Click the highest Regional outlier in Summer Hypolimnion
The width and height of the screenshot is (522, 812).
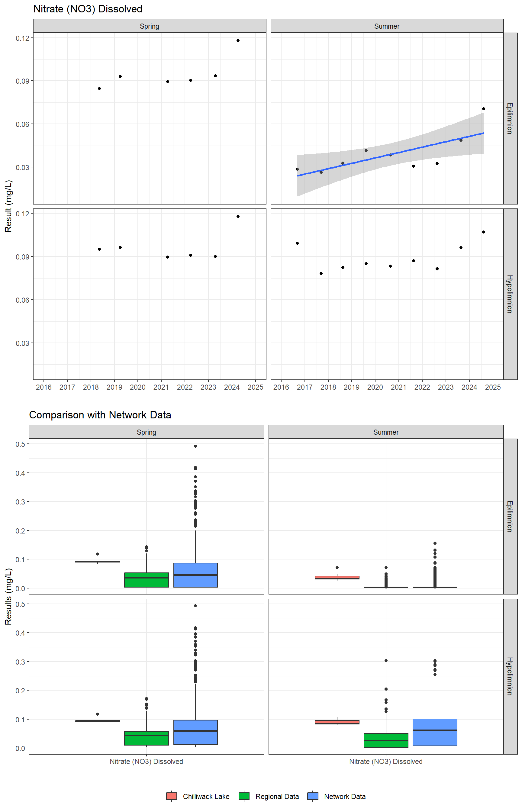pyautogui.click(x=386, y=661)
